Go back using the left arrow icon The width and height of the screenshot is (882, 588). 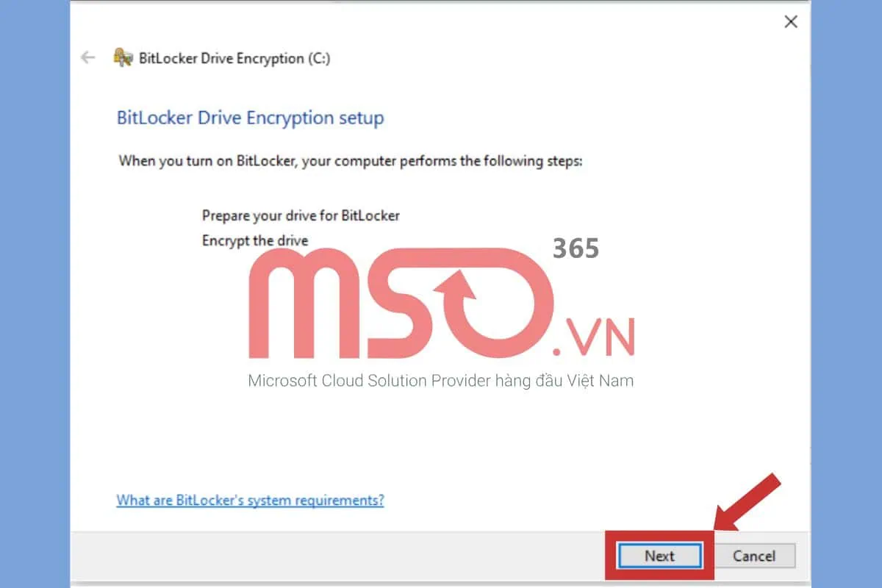tap(88, 57)
